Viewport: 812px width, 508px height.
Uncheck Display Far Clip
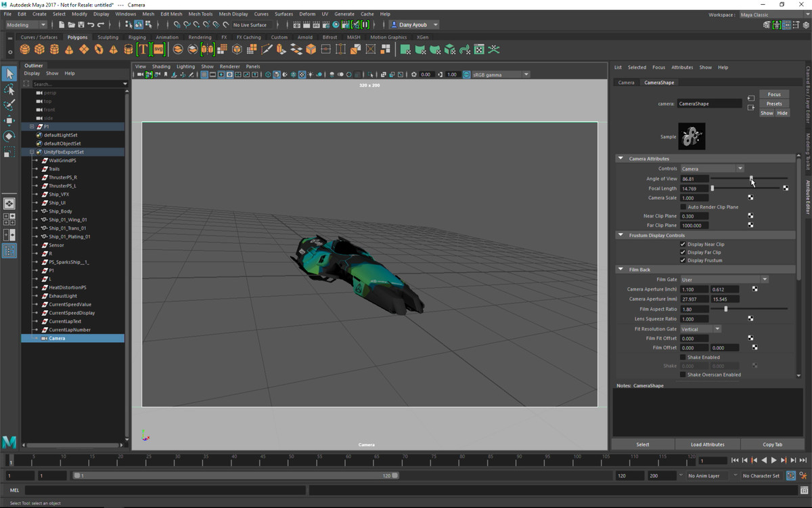click(683, 252)
